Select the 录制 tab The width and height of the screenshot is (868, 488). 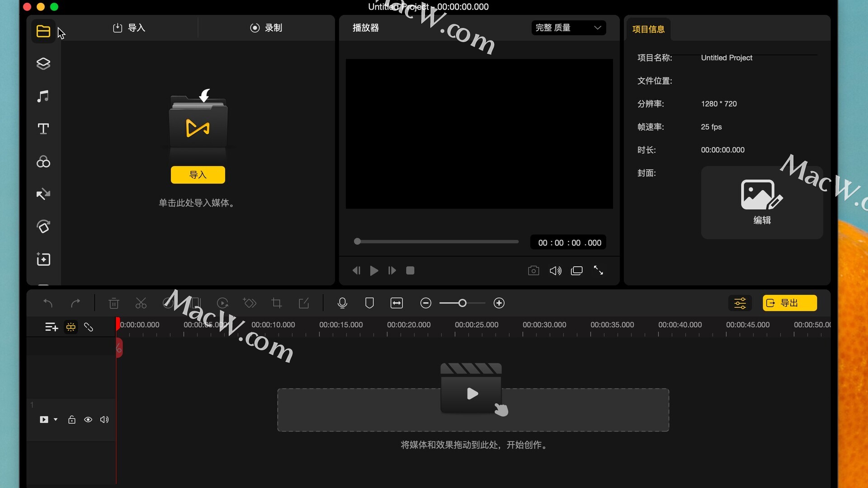[x=266, y=28]
